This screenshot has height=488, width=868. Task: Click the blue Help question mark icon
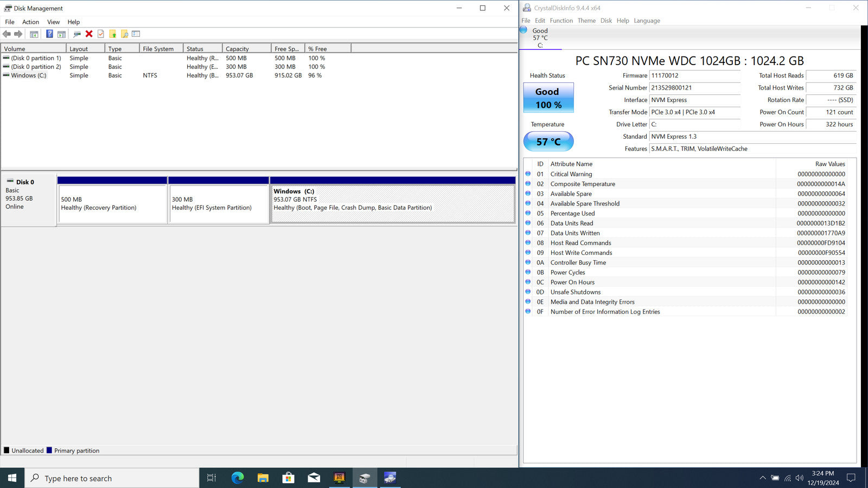click(x=49, y=34)
